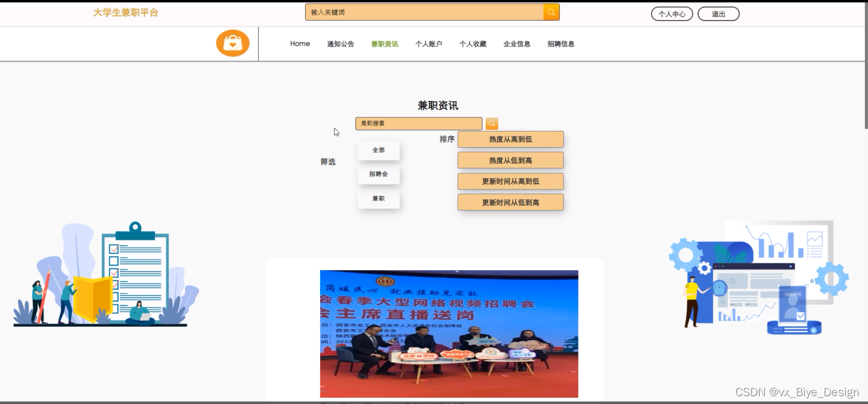This screenshot has height=404, width=868.
Task: Open 兼职资讯 menu item
Action: [385, 44]
